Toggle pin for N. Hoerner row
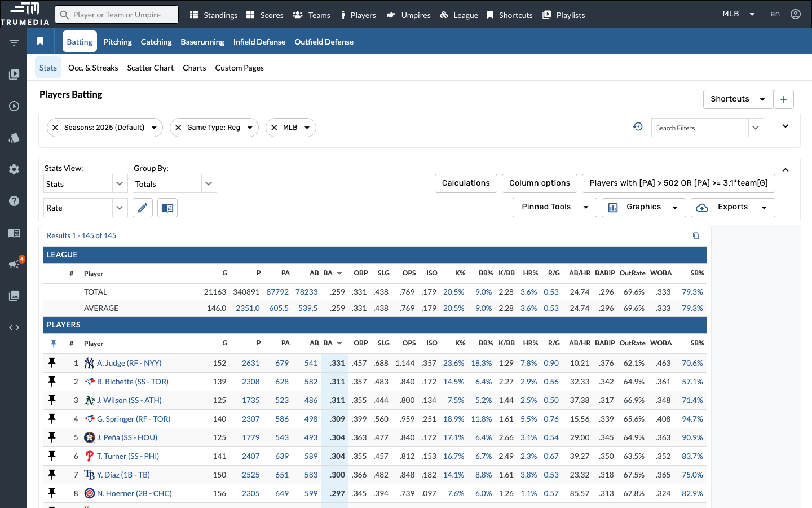The height and width of the screenshot is (508, 812). click(x=52, y=493)
